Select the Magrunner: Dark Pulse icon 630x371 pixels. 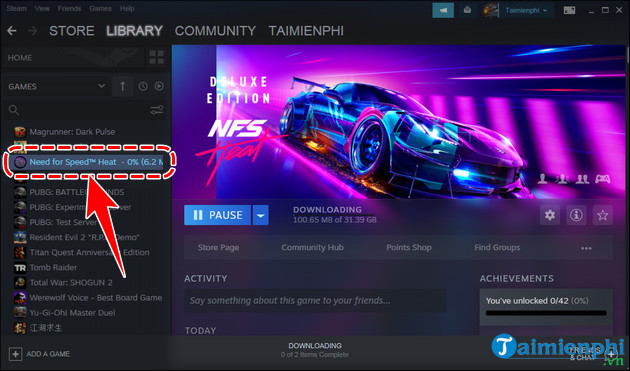20,132
